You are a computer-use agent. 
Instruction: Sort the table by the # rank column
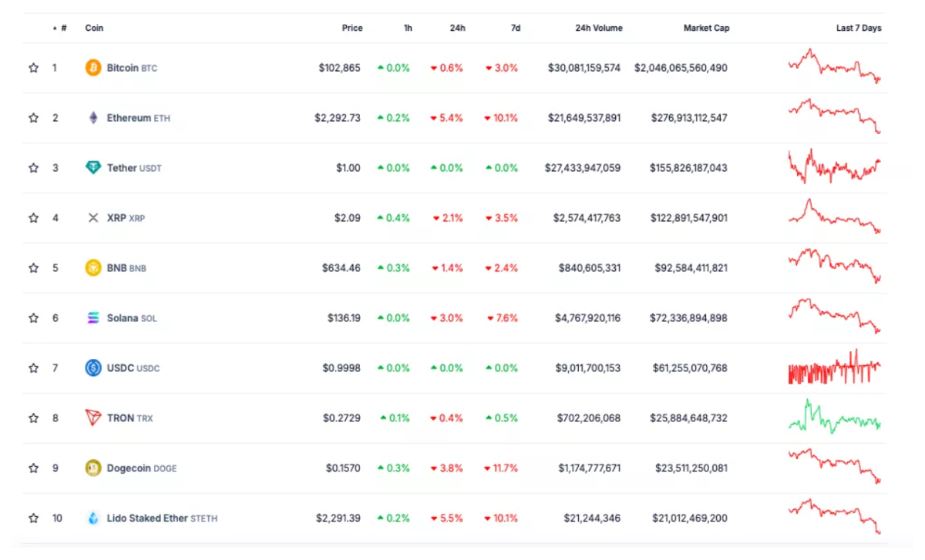click(x=60, y=28)
